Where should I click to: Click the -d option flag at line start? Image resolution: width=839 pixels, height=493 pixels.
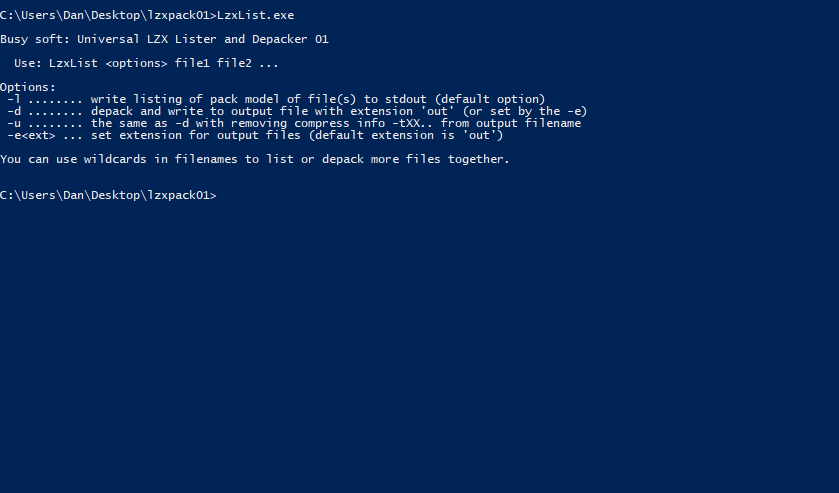tap(14, 111)
